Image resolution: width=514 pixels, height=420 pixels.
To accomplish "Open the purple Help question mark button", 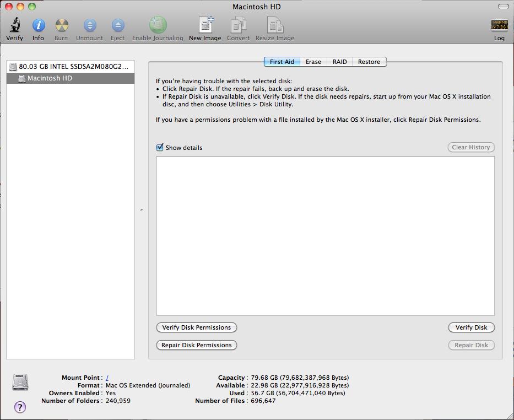I will pyautogui.click(x=20, y=407).
